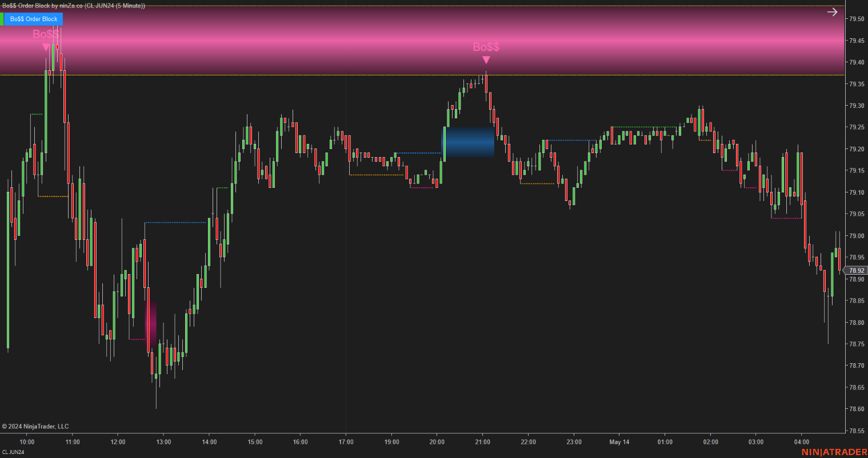The height and width of the screenshot is (458, 868).
Task: Expand the indicator title strikethrough label
Action: (74, 5)
